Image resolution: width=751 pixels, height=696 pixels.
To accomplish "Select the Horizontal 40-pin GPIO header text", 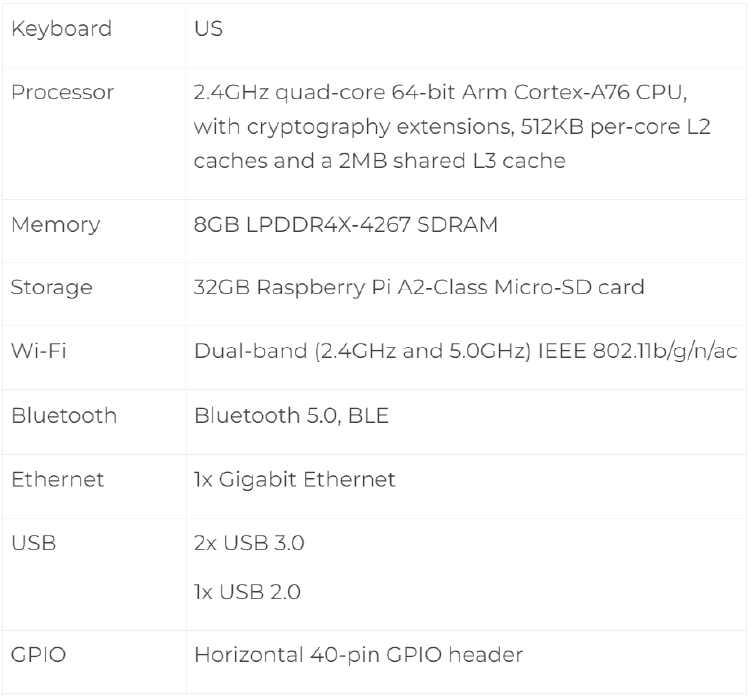I will point(356,656).
